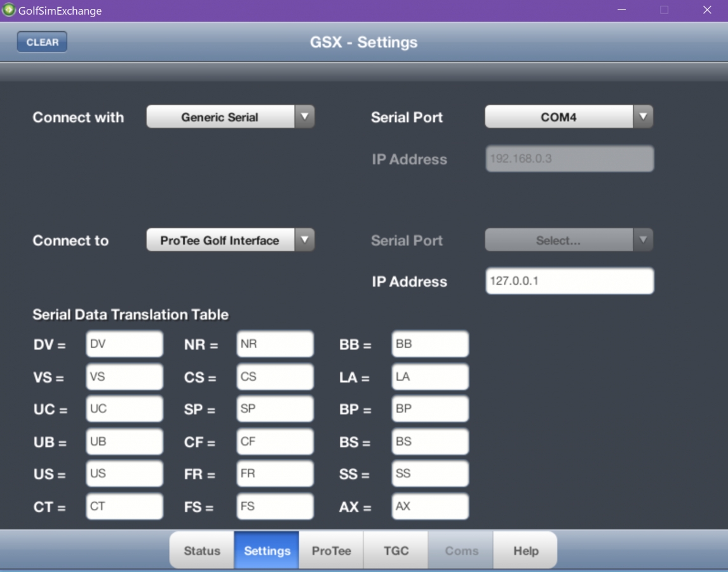The image size is (728, 572).
Task: Open the Help tab
Action: [525, 550]
